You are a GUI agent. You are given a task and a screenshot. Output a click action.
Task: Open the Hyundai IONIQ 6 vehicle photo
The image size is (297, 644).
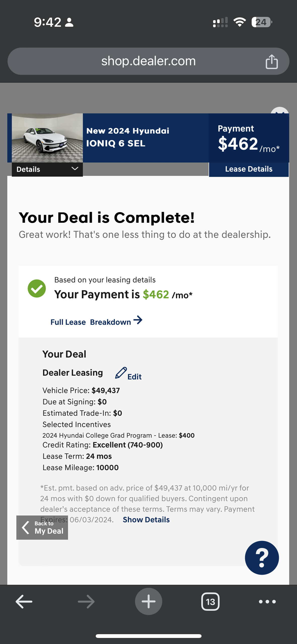click(47, 138)
